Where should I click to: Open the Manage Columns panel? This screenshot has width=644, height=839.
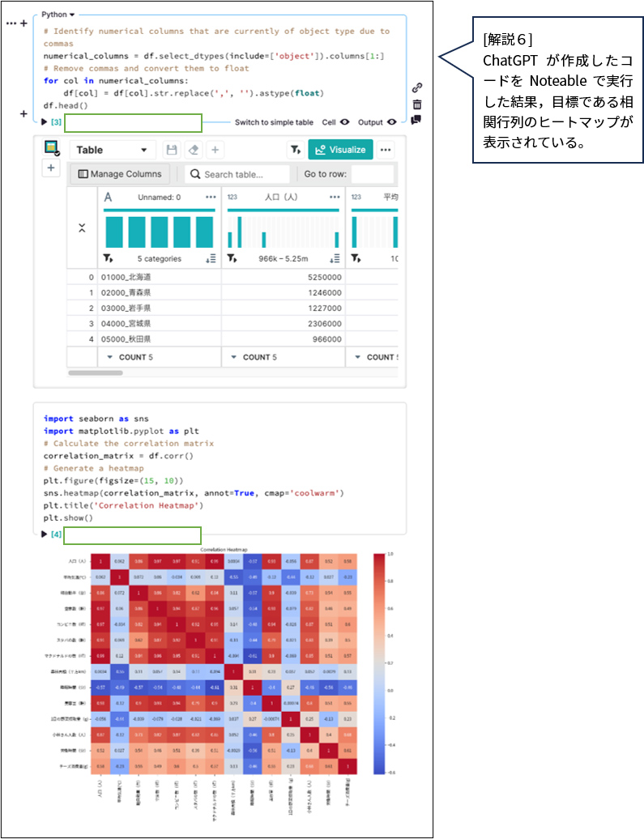pos(120,174)
